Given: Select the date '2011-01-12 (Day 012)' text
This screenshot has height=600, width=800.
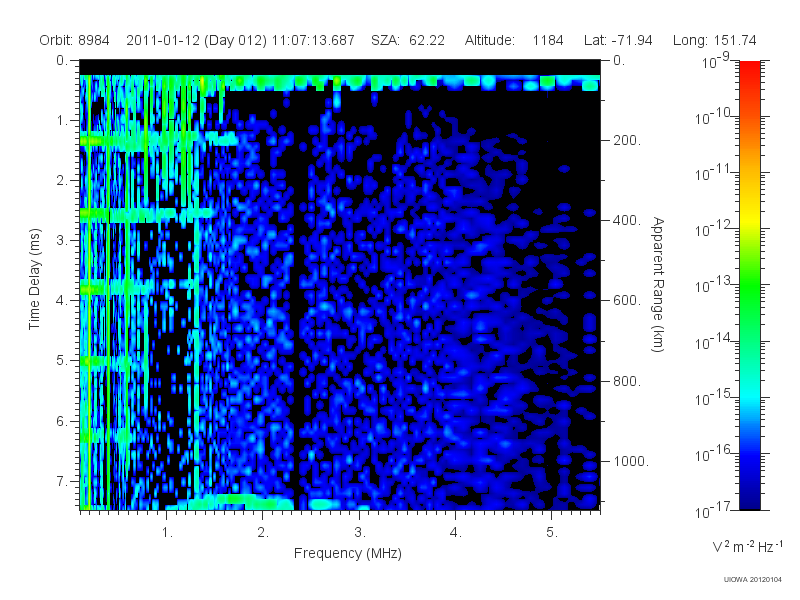Looking at the screenshot, I should pos(196,40).
